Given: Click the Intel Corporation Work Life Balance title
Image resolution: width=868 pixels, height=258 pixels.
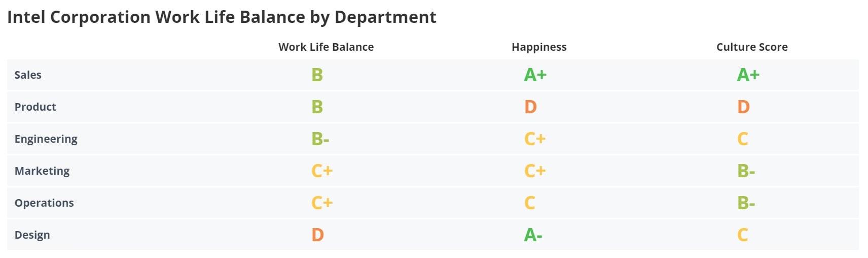Looking at the screenshot, I should click(x=222, y=17).
